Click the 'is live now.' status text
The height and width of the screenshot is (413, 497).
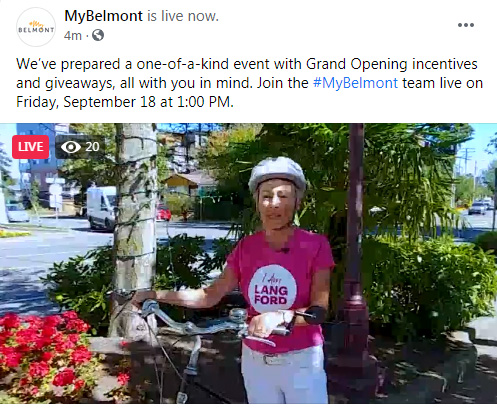(183, 16)
